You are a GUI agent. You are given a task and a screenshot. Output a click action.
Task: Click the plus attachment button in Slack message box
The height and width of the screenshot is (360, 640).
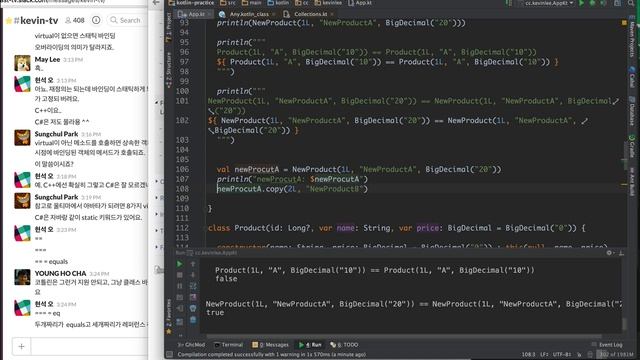click(22, 347)
